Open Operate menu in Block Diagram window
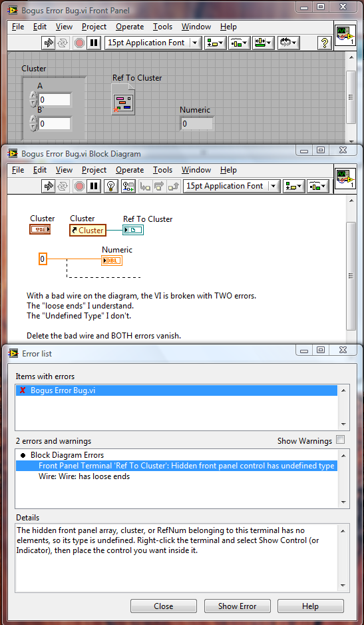364x625 pixels. point(130,170)
